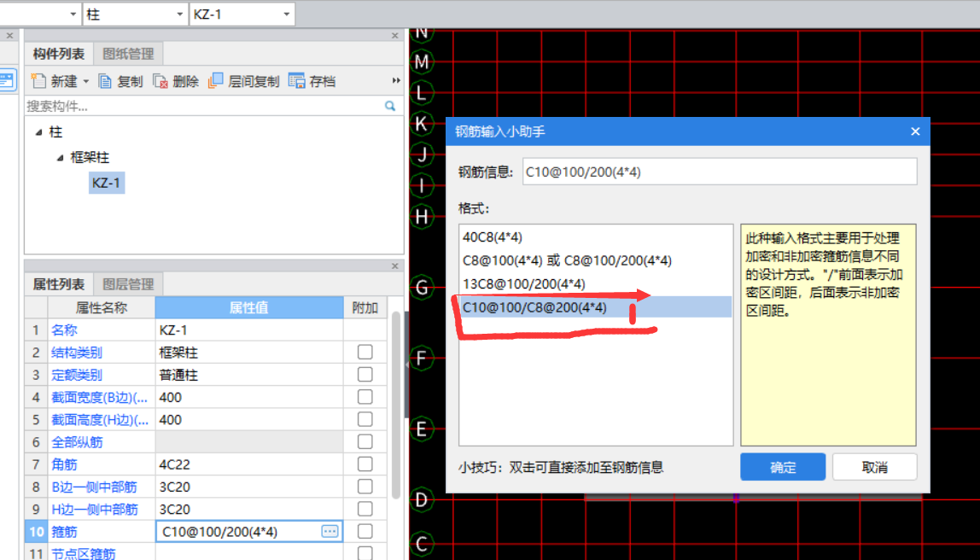Click the 层间复制 toolbar button
This screenshot has height=560, width=980.
point(243,81)
